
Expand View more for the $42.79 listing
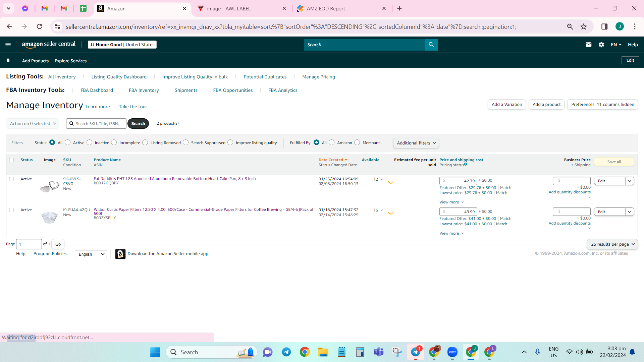[451, 202]
